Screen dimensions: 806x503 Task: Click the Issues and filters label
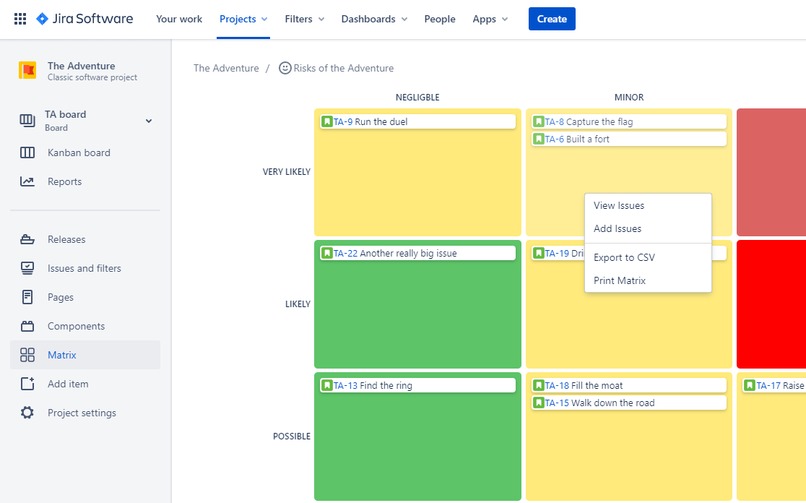point(84,268)
